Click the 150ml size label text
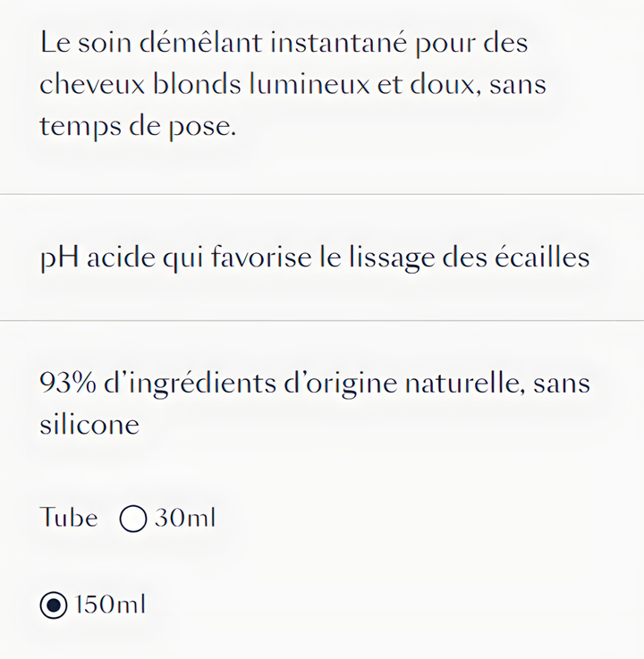 pyautogui.click(x=110, y=604)
